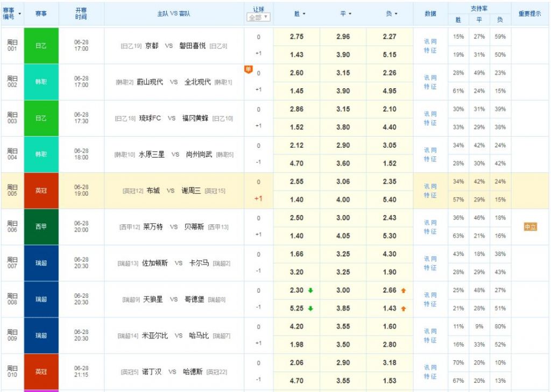Select 2.86 win odds for 琉球FC
This screenshot has width=551, height=392.
(296, 109)
